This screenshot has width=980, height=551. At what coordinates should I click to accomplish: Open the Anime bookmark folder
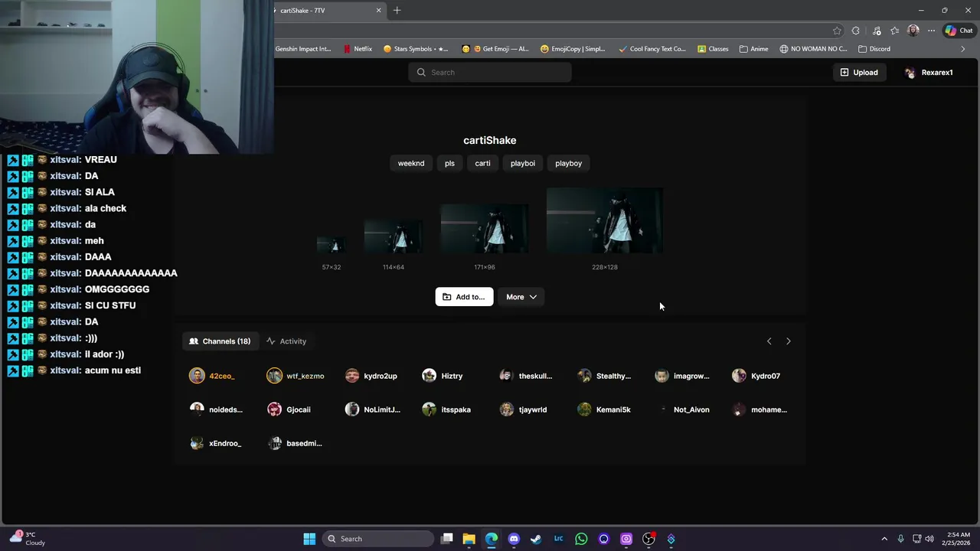(754, 49)
